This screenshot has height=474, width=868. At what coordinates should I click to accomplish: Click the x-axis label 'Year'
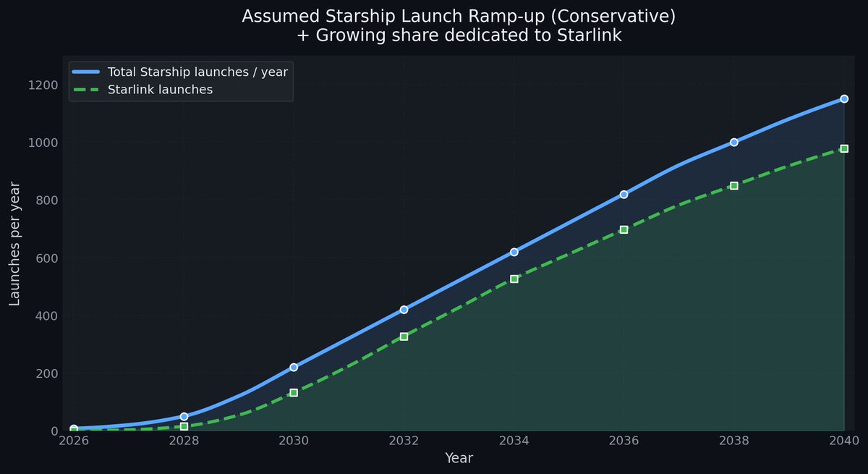pyautogui.click(x=459, y=458)
